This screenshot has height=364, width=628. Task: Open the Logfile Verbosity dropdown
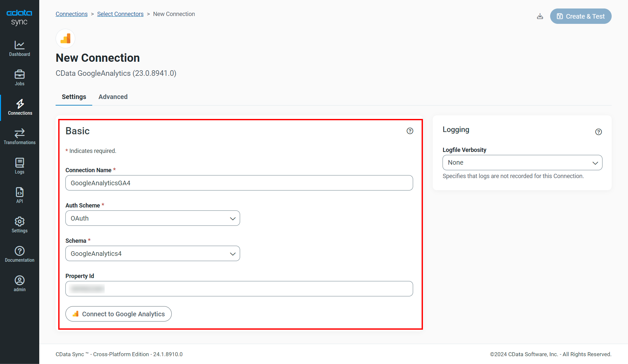click(x=522, y=162)
